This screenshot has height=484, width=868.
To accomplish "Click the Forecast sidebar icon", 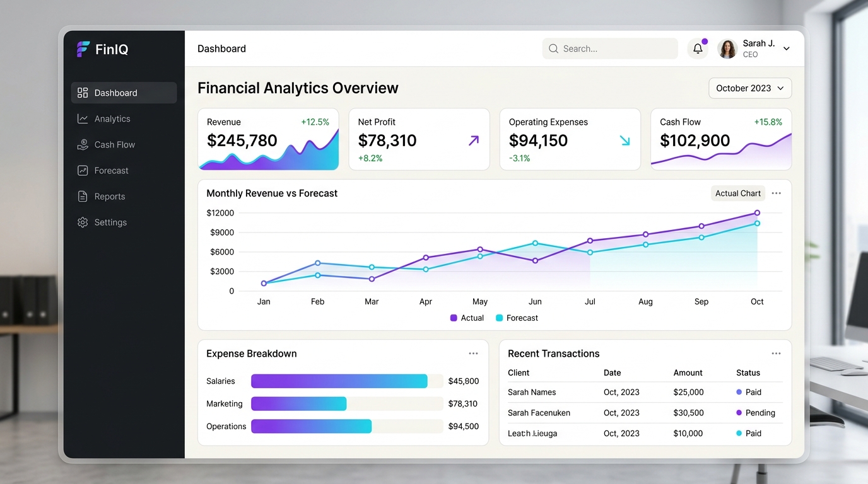I will [83, 170].
